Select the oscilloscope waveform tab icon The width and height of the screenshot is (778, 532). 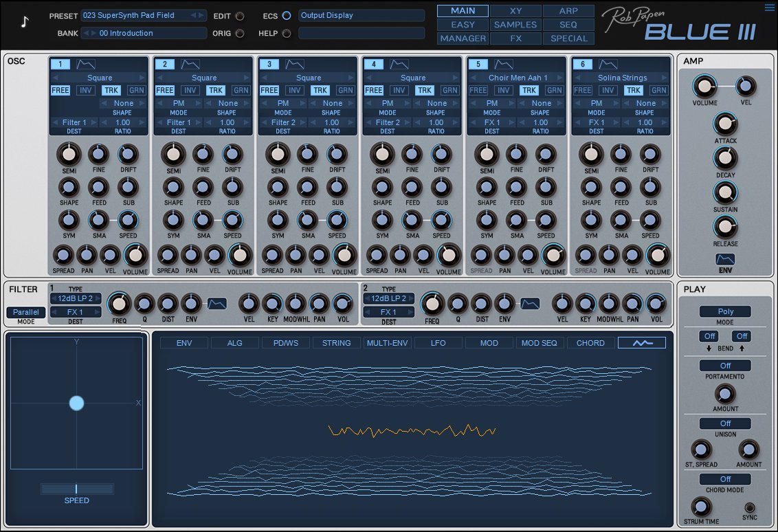(641, 342)
